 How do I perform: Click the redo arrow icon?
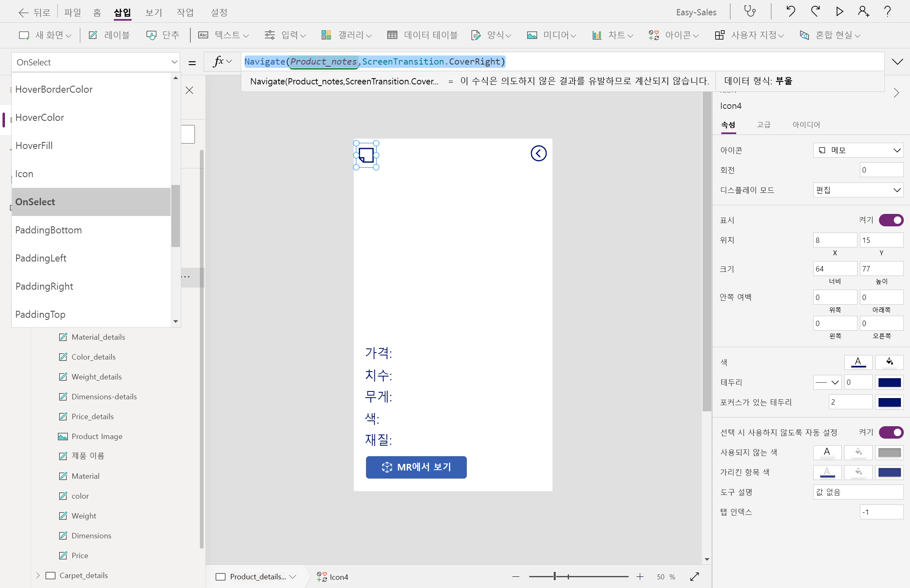coord(815,12)
